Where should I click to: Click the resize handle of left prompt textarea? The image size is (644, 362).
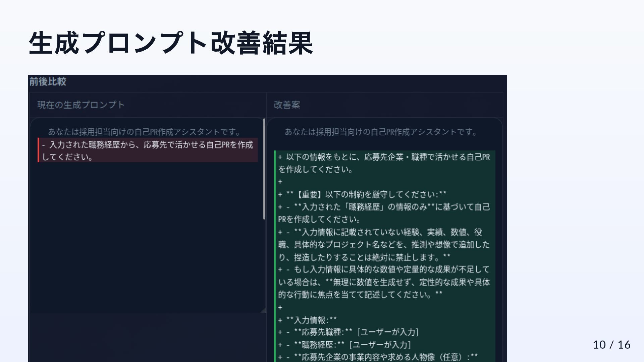tap(263, 311)
